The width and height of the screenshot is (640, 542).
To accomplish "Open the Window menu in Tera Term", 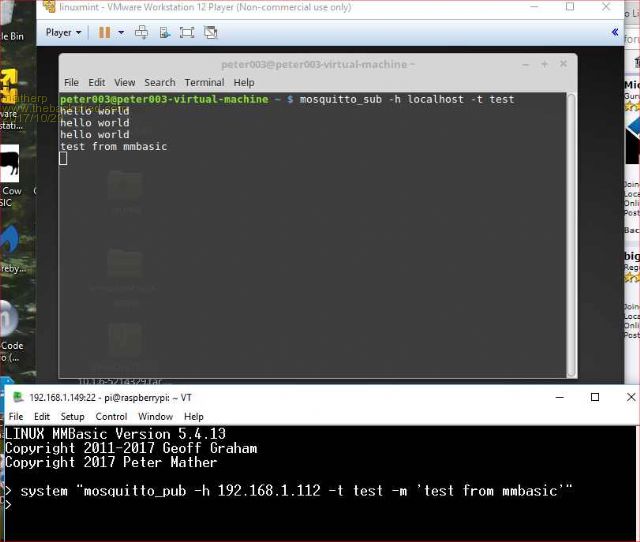I will 155,416.
